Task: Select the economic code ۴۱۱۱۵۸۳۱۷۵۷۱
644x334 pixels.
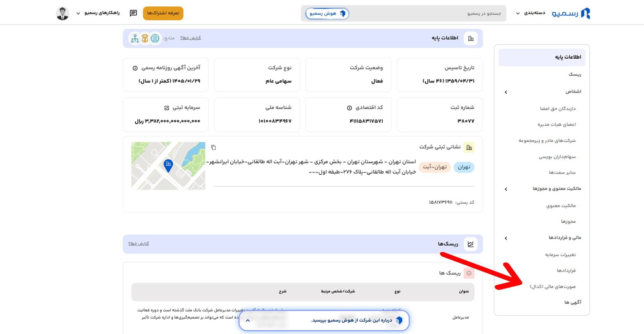Action: tap(366, 121)
